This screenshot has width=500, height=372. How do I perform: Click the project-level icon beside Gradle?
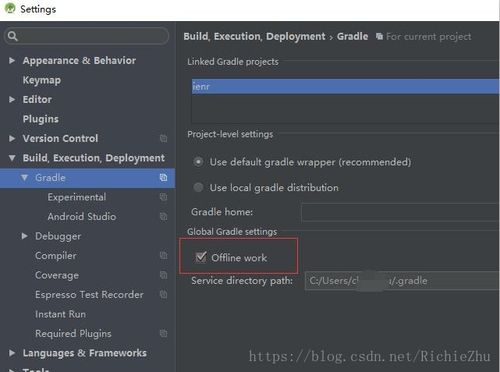coord(163,178)
